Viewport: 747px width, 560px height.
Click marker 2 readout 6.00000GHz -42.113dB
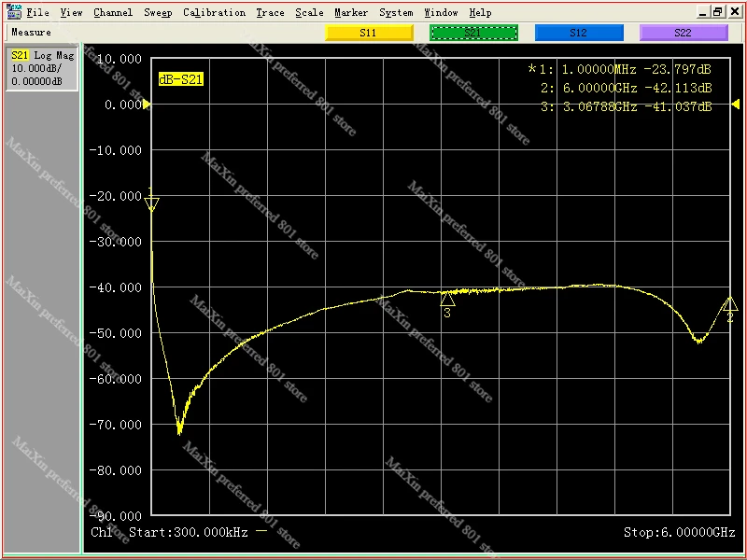point(626,88)
